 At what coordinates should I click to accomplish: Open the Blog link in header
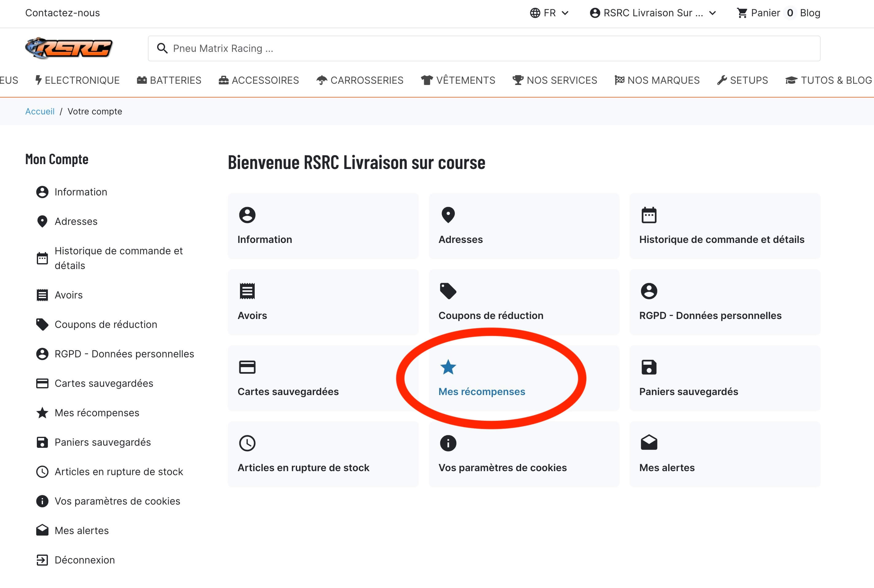(810, 13)
